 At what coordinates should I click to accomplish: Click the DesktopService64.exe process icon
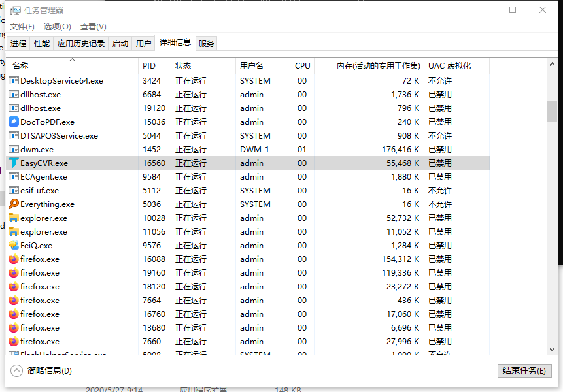(14, 81)
